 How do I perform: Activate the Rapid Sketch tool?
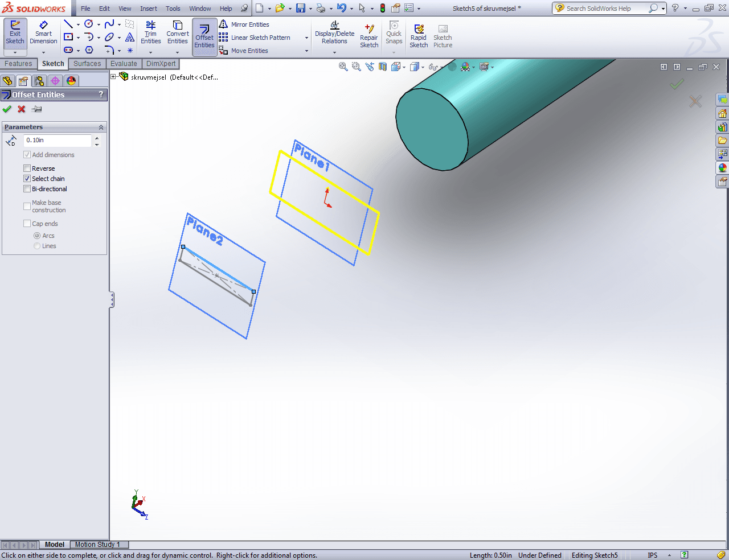(x=419, y=36)
